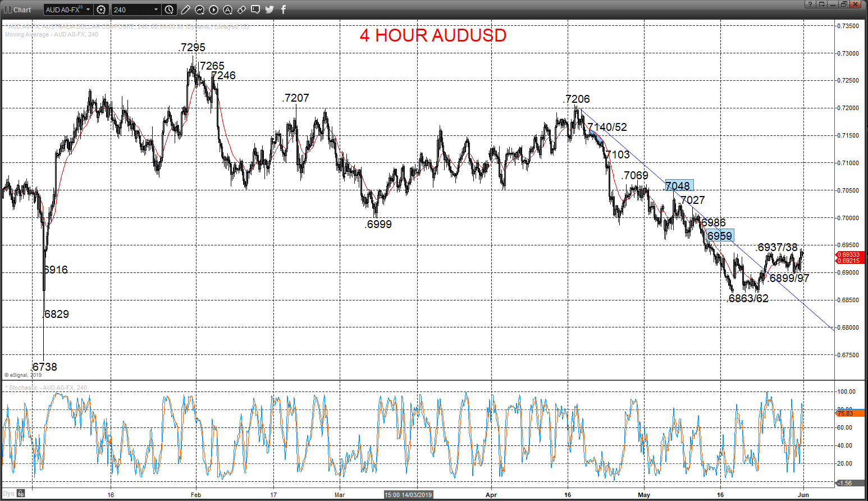Open the window options dropdown icon

(821, 4)
